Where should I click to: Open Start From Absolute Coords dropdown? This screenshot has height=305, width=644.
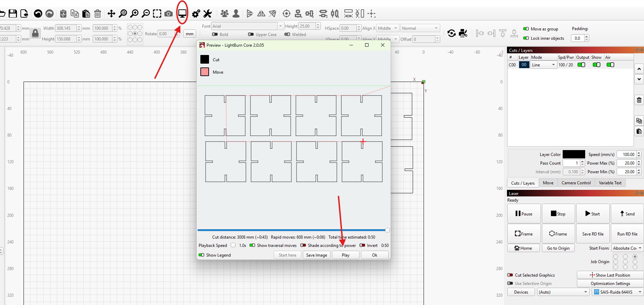(627, 248)
